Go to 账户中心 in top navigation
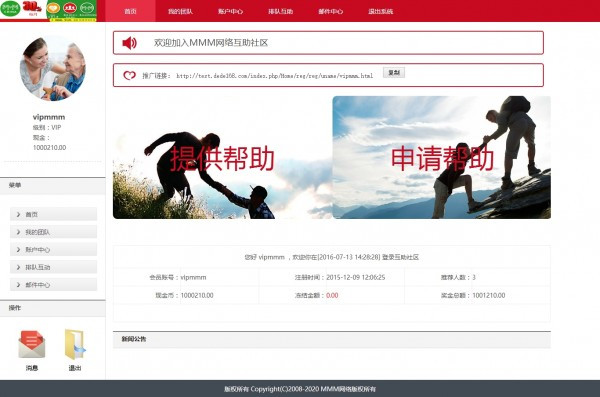This screenshot has width=600, height=397. pos(230,11)
